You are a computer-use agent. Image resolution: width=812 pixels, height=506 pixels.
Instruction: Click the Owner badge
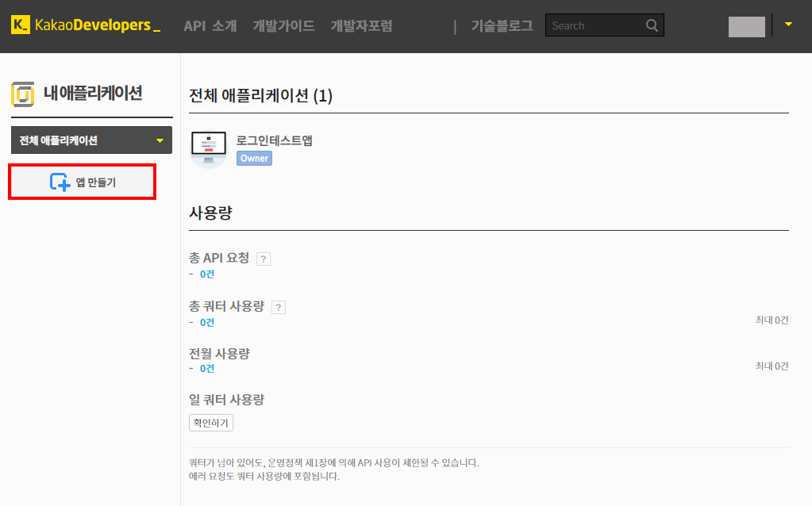(x=254, y=159)
